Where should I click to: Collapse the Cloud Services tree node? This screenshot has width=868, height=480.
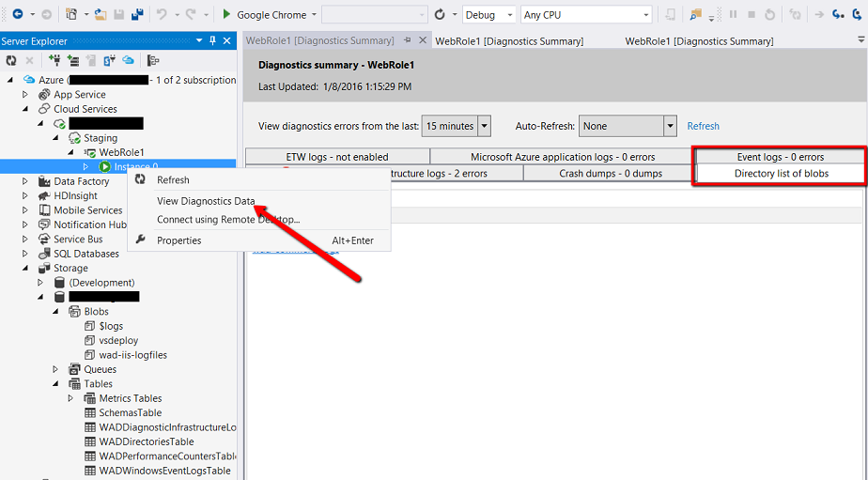pos(25,109)
